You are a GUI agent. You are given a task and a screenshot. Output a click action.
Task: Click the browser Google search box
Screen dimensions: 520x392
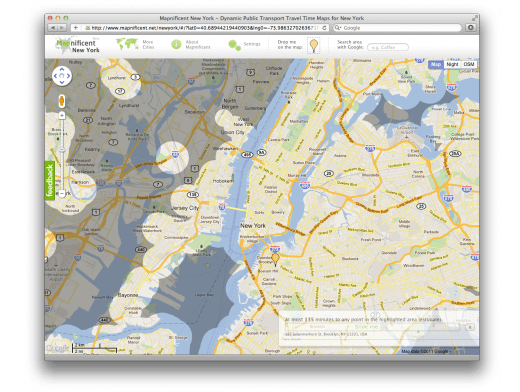(x=397, y=28)
